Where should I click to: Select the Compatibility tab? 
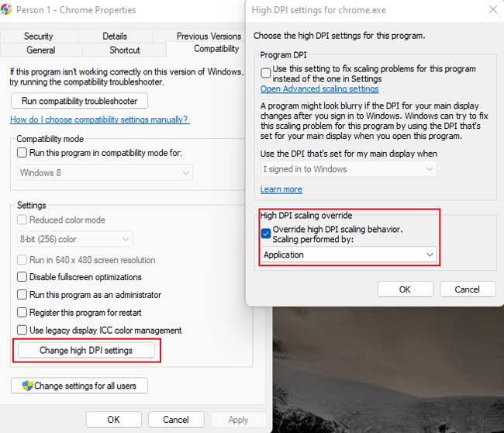[x=216, y=49]
